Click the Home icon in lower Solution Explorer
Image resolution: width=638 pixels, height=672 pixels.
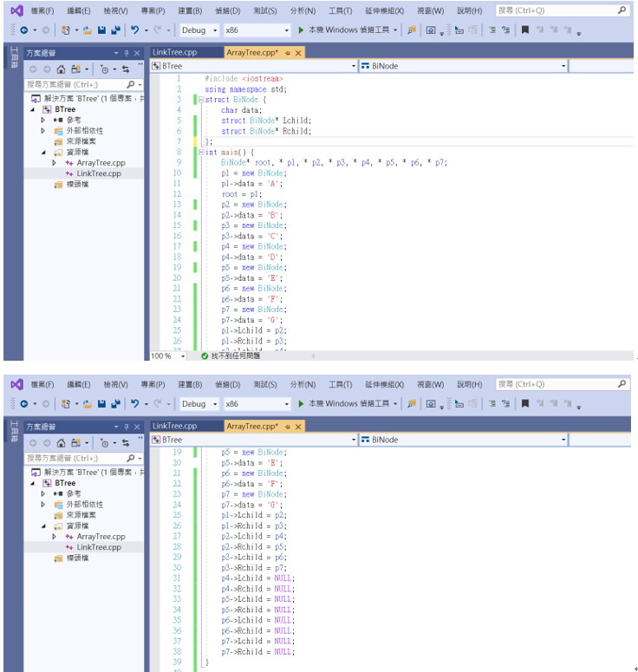(62, 443)
